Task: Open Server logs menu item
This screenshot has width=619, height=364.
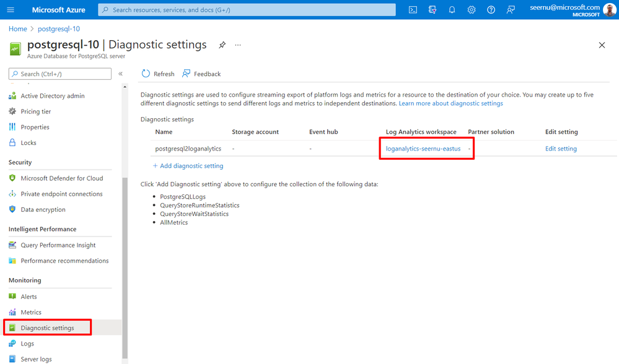Action: tap(37, 359)
